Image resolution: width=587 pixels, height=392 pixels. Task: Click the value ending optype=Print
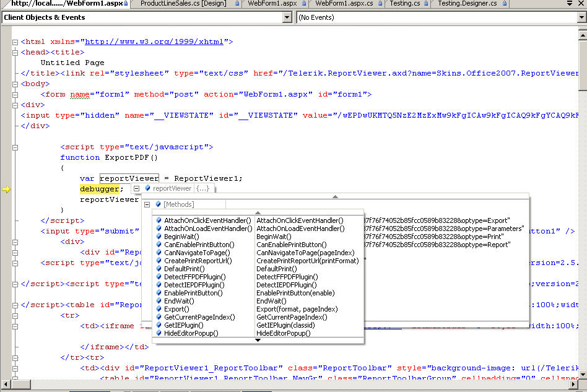click(433, 237)
